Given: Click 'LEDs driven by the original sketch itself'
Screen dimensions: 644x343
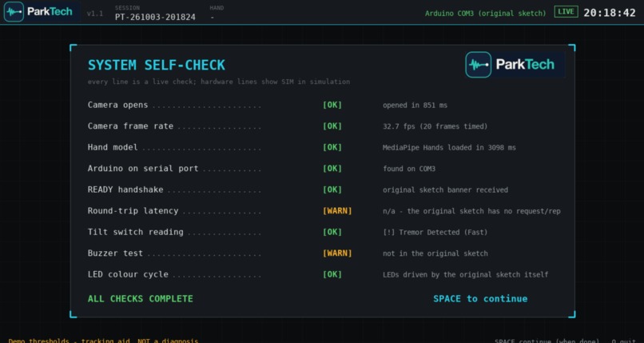Looking at the screenshot, I should pyautogui.click(x=465, y=275).
